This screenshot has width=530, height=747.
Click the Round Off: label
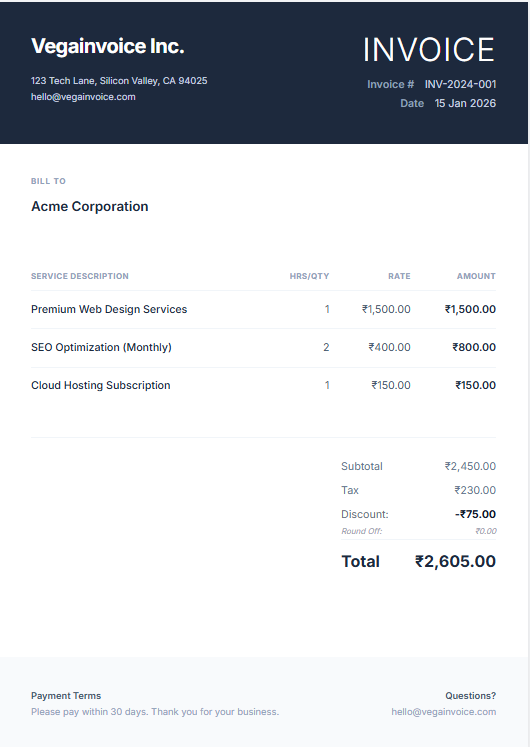(x=361, y=531)
